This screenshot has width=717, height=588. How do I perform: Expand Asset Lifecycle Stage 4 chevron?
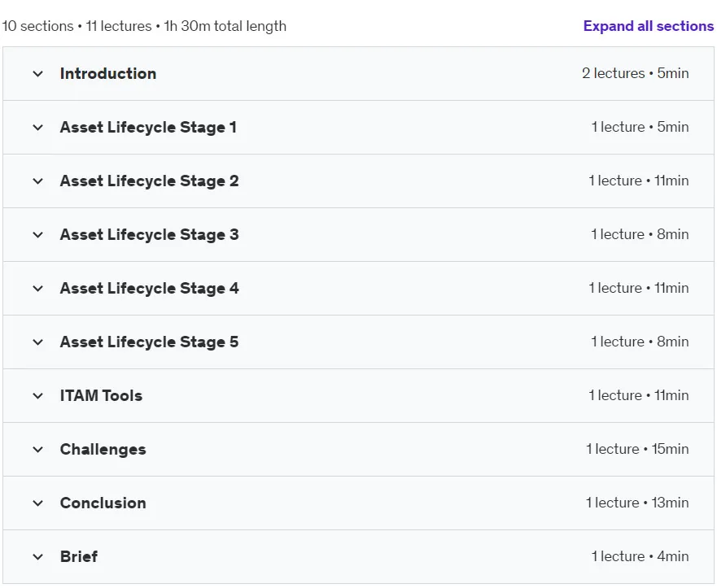point(38,288)
